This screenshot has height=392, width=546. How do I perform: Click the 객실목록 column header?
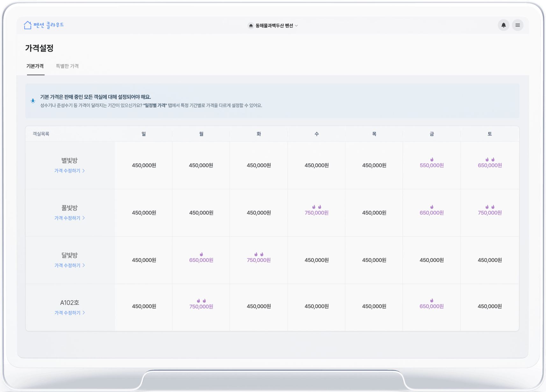click(x=41, y=134)
